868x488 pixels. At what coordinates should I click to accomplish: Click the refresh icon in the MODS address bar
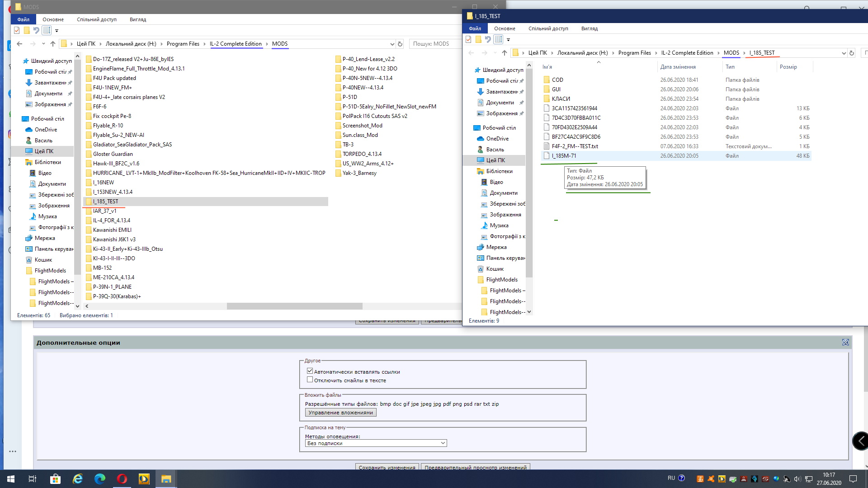400,44
